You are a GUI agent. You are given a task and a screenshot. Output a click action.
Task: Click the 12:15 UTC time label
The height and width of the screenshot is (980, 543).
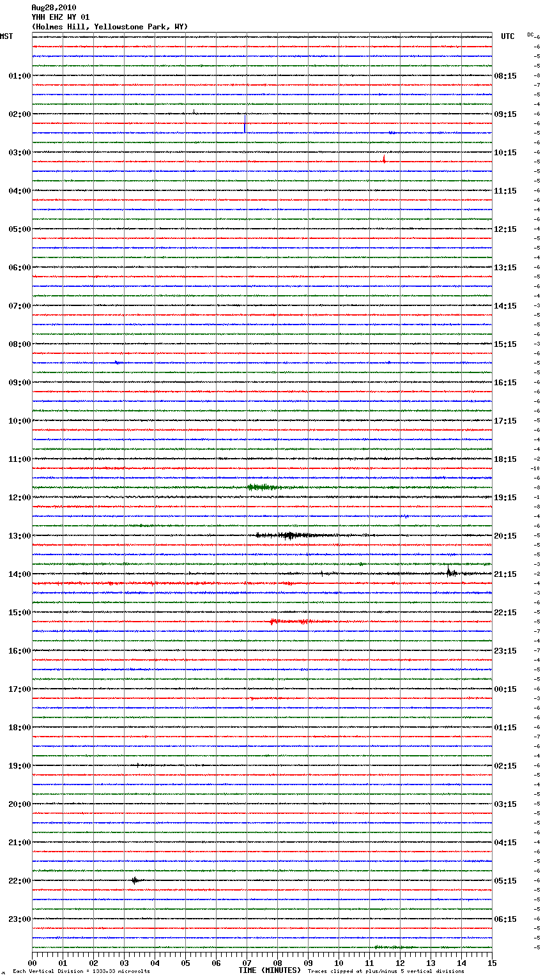click(x=505, y=229)
